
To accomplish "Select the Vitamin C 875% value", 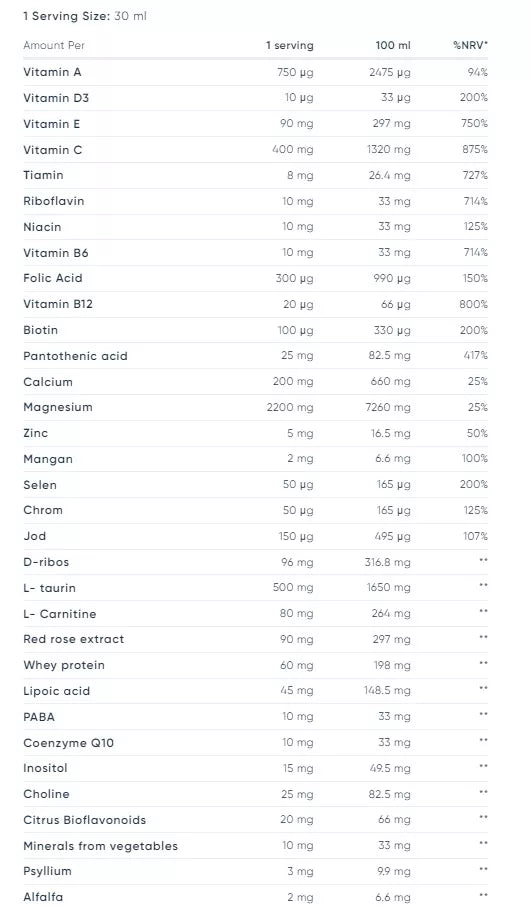I will (x=475, y=149).
